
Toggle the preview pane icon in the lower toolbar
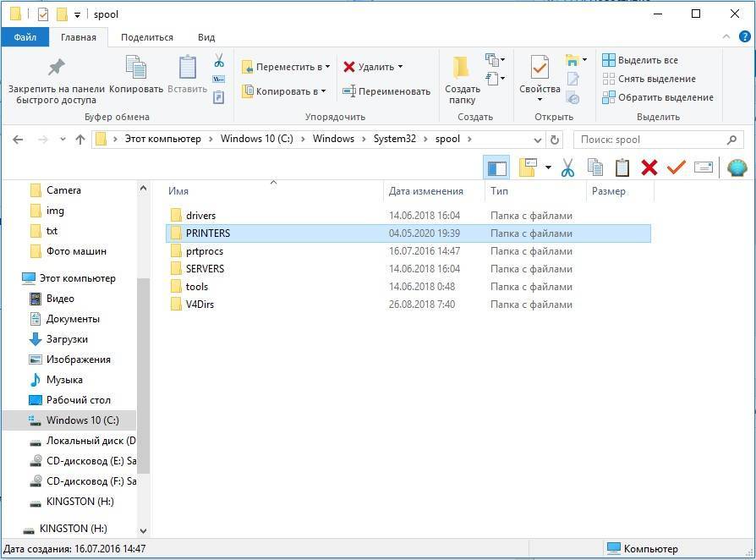496,167
